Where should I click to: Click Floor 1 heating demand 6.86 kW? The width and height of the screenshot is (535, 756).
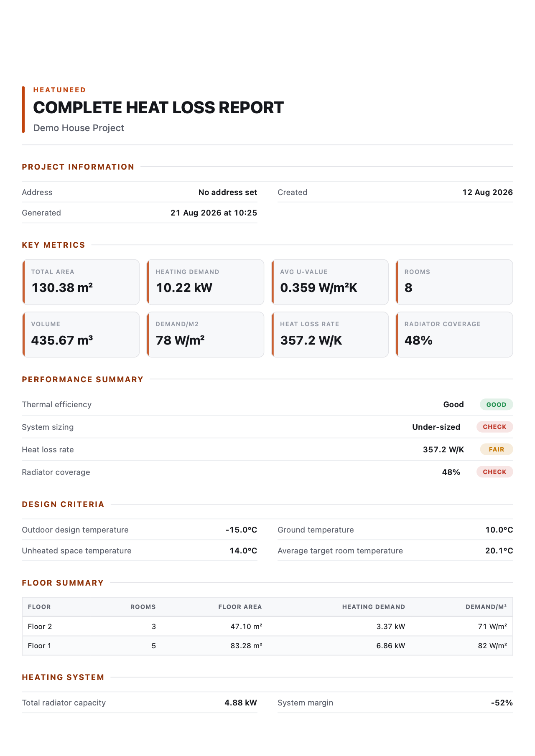coord(390,646)
